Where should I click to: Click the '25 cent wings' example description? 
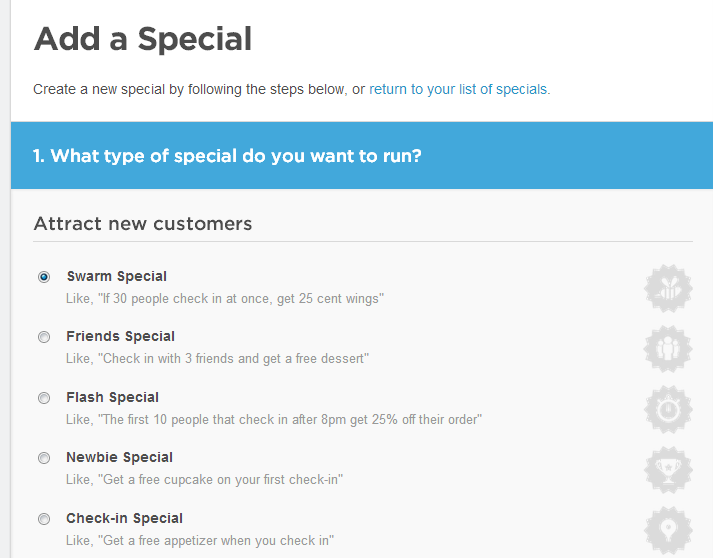tap(225, 298)
